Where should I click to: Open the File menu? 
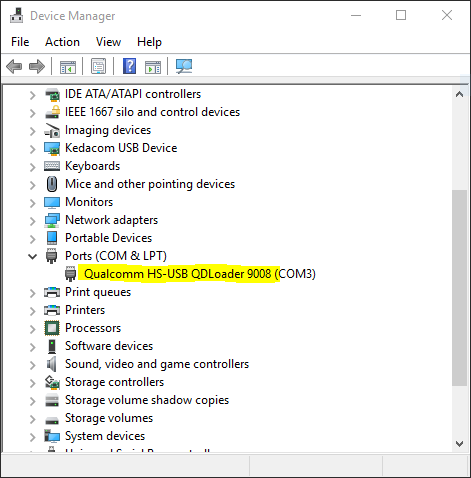tap(20, 42)
